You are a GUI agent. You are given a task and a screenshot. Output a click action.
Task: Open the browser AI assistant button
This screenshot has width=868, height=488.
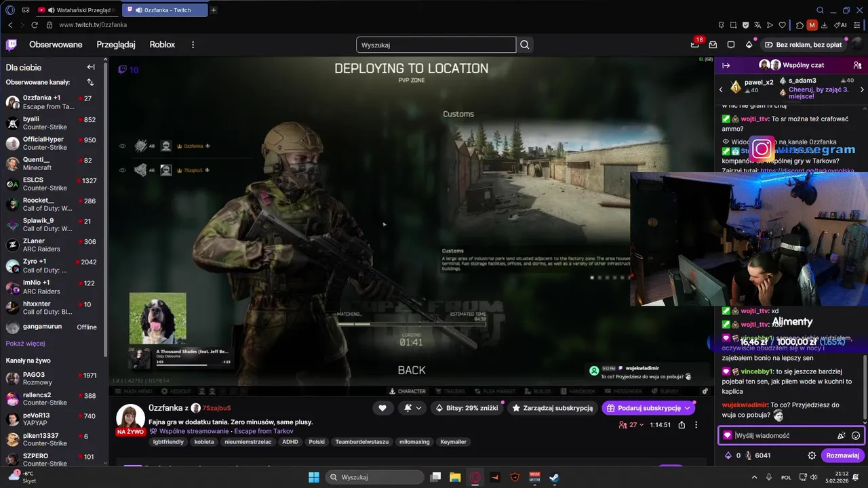tap(841, 25)
